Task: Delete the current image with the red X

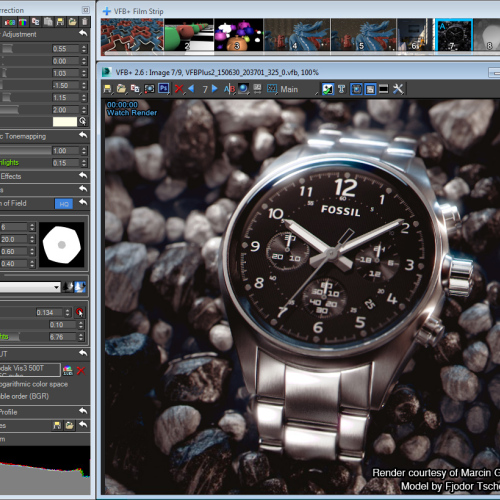Action: (x=179, y=89)
